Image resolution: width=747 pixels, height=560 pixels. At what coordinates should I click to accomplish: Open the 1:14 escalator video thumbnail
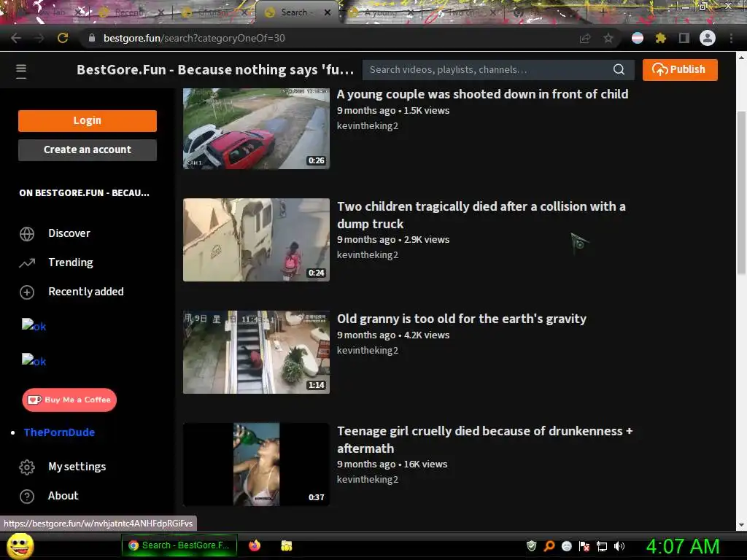(256, 352)
